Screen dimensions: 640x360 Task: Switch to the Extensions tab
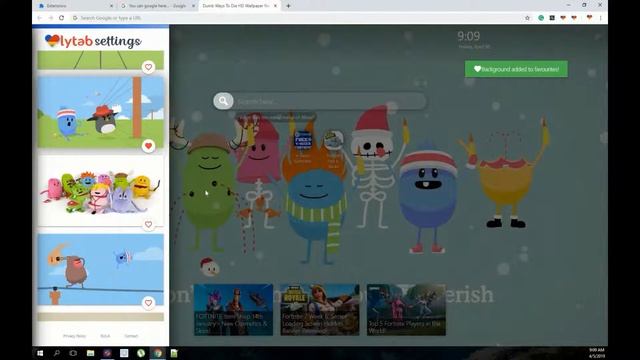76,6
